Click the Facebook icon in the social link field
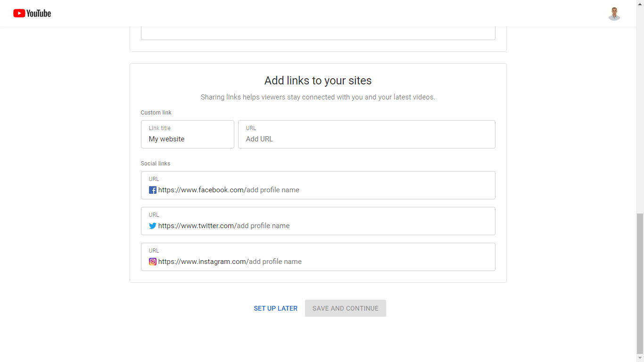This screenshot has height=362, width=644. 153,190
